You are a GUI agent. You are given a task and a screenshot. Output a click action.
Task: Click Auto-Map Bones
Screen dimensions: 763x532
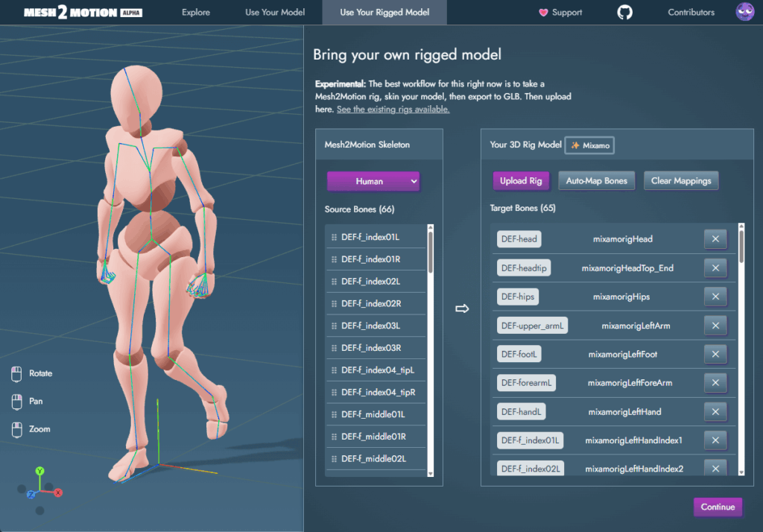click(596, 180)
